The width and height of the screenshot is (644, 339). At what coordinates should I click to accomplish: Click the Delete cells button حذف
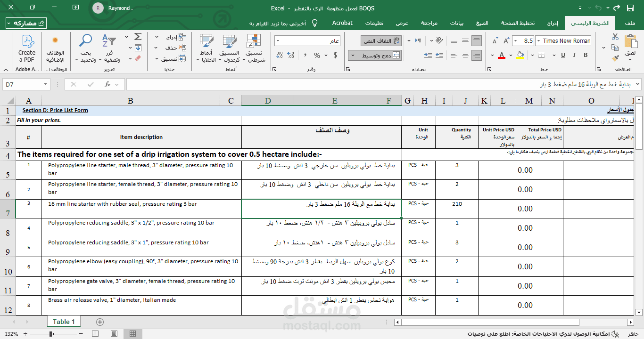pos(175,48)
